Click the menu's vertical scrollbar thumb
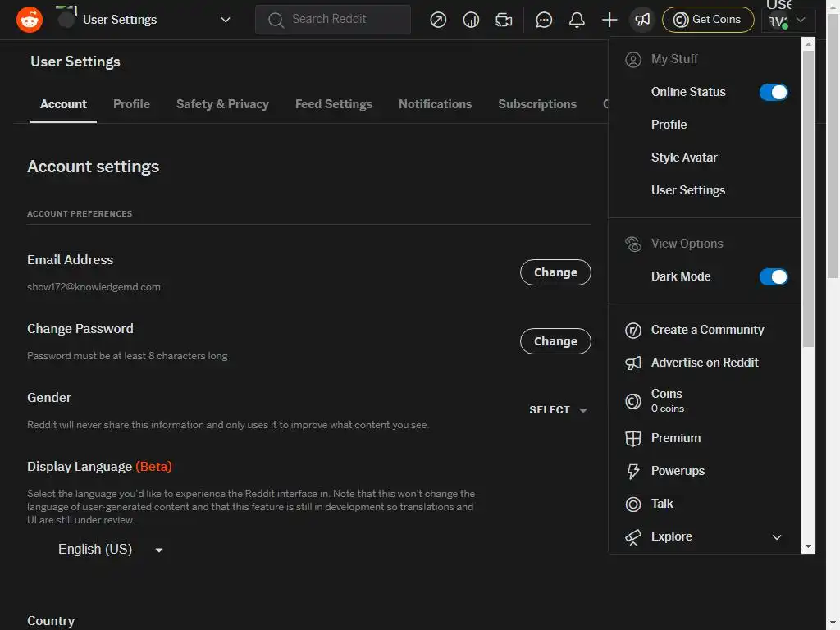The width and height of the screenshot is (840, 630). tap(808, 199)
